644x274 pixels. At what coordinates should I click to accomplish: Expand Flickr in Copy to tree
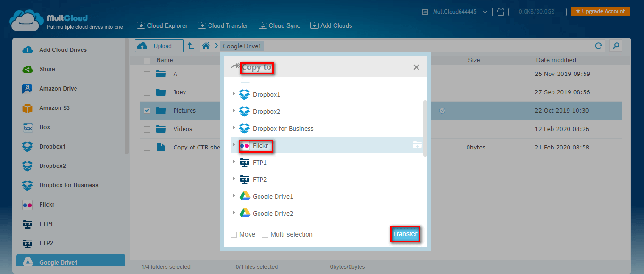[234, 145]
